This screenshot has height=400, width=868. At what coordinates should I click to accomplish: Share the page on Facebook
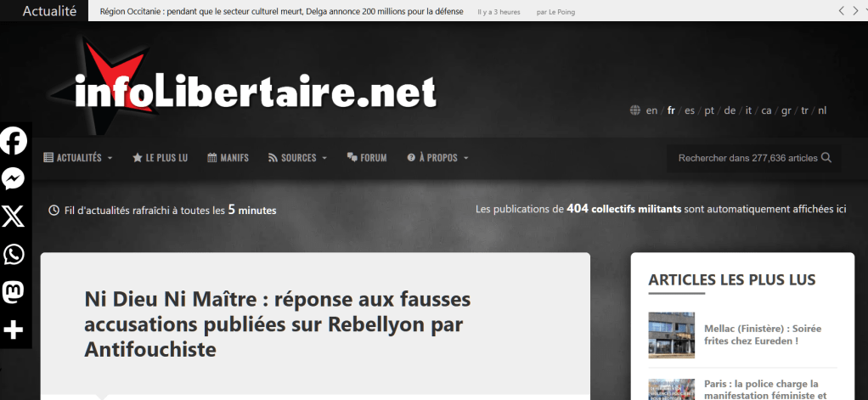14,142
